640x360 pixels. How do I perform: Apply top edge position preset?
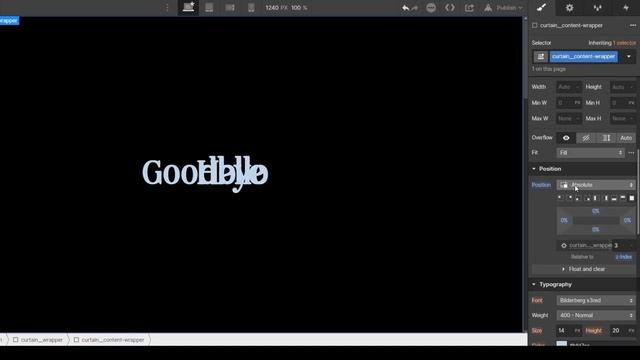623,198
